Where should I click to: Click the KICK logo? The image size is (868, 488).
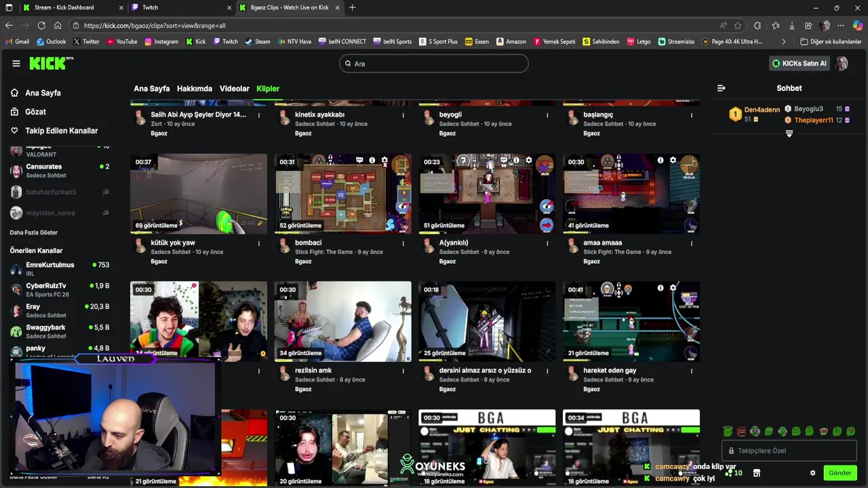pyautogui.click(x=50, y=63)
